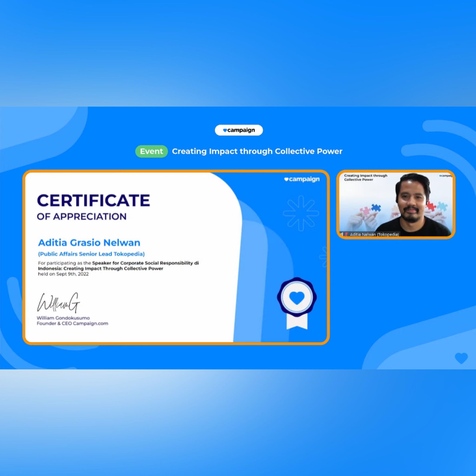
Task: Click the WilliamG handwritten signature
Action: tap(58, 302)
